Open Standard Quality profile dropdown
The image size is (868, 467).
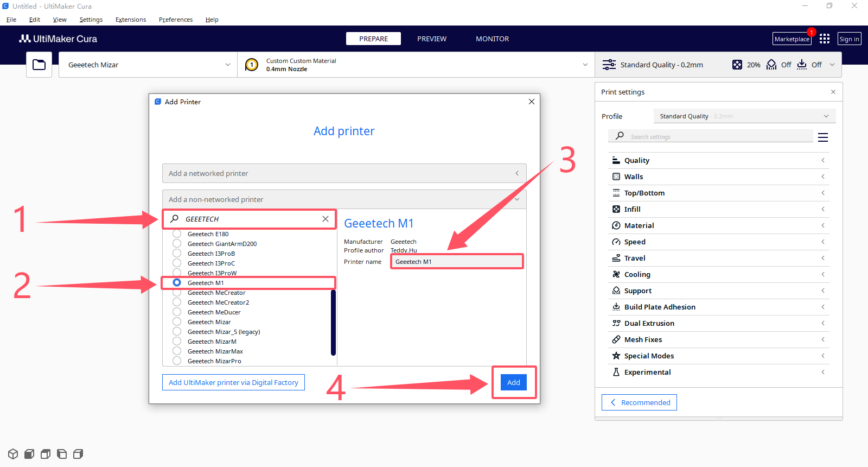[x=744, y=116]
